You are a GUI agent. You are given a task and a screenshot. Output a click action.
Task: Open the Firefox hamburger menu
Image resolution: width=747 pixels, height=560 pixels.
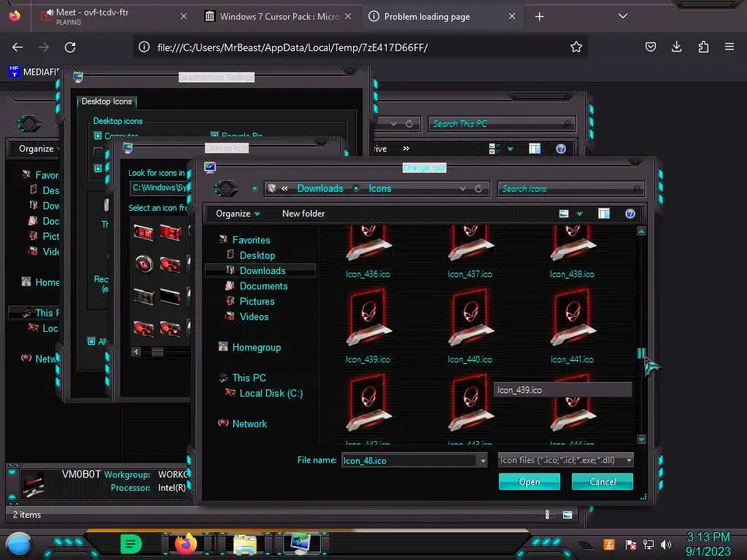tap(729, 47)
